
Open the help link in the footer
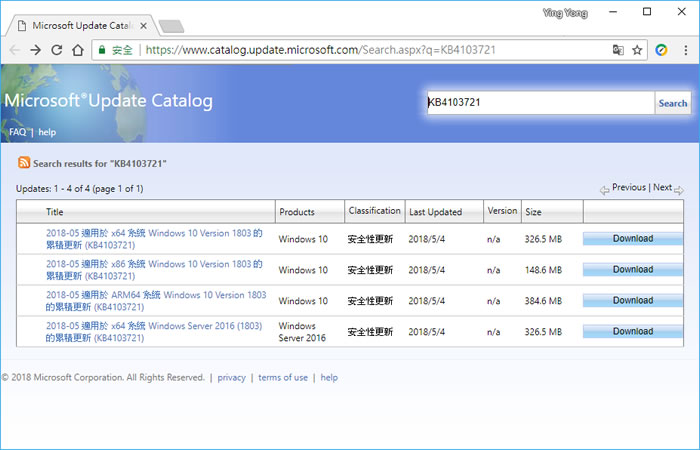click(329, 378)
